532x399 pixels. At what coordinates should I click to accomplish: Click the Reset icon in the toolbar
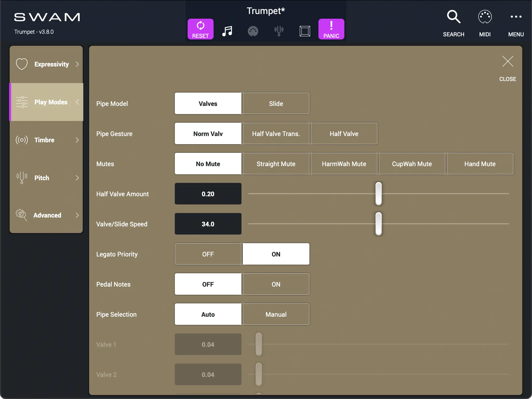tap(200, 29)
